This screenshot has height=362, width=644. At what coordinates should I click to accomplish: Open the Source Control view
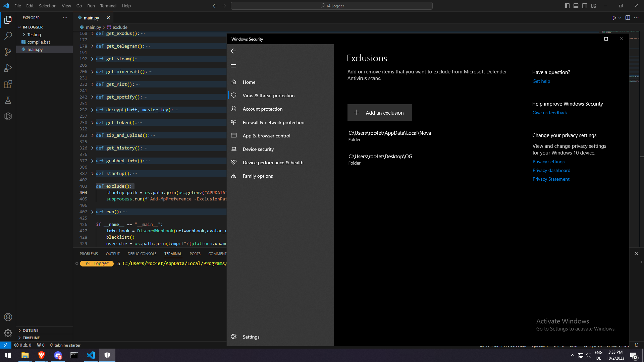click(8, 52)
